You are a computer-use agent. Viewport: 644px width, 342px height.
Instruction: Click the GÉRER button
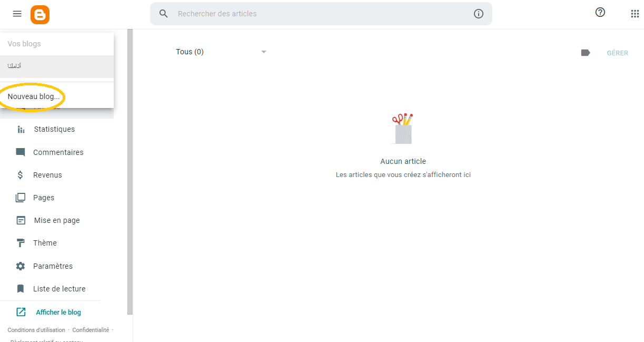pos(618,53)
